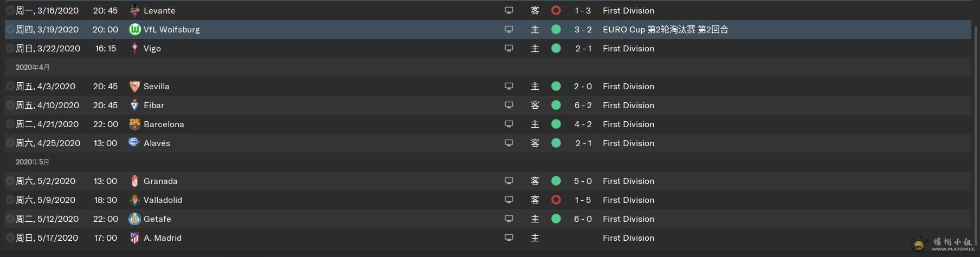Toggle the checkmark for 3/16/2020 Levante fixture
Viewport: 980px width, 257px height.
[10, 10]
